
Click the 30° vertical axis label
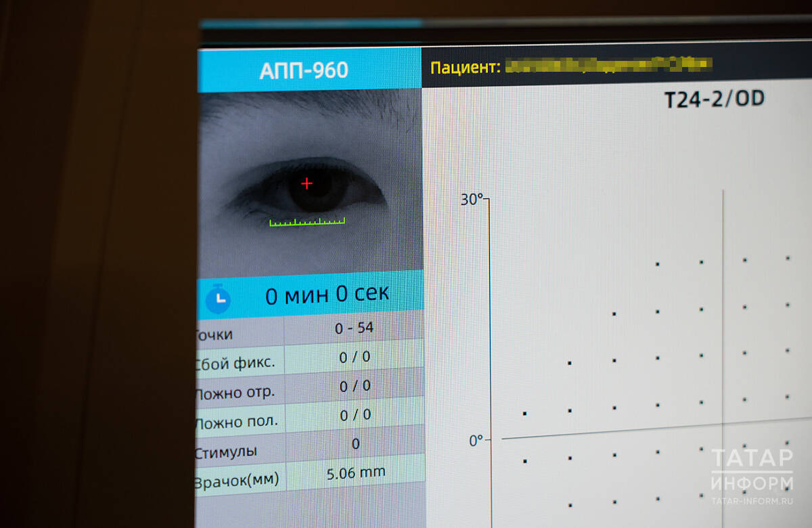(x=472, y=199)
